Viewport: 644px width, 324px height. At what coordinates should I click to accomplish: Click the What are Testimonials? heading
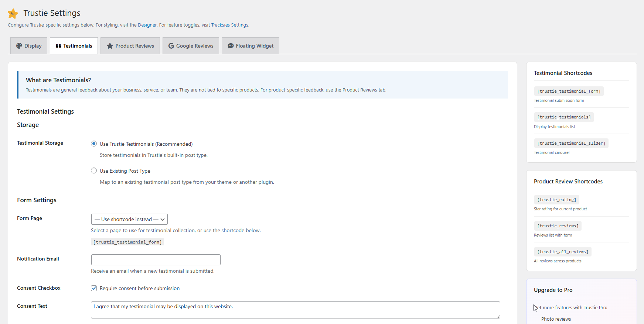(58, 80)
